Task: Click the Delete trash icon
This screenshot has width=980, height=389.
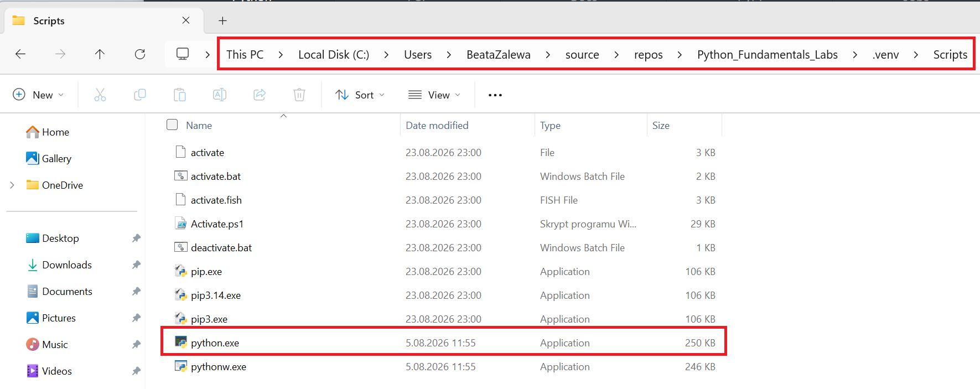Action: 299,95
